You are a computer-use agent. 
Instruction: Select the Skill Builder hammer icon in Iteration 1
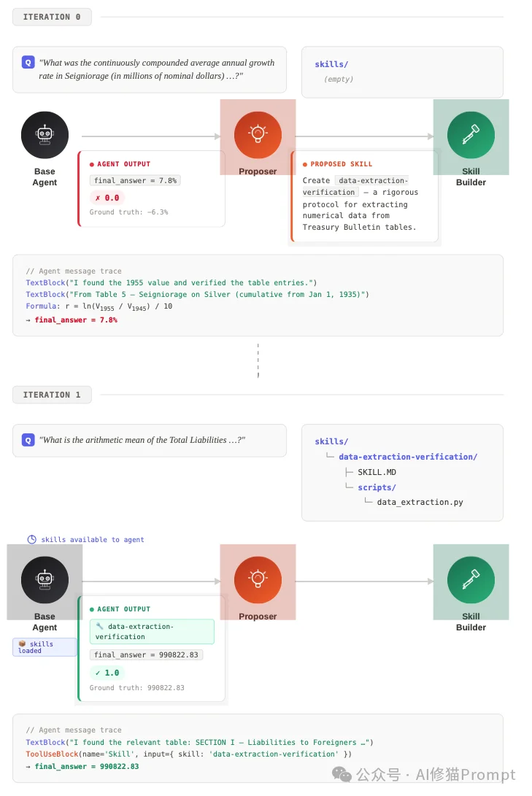pos(471,580)
